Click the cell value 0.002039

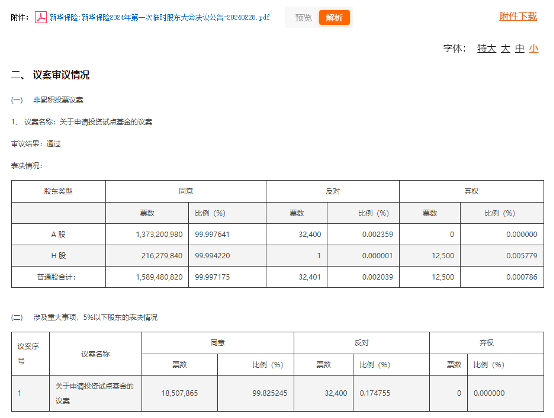pyautogui.click(x=377, y=277)
